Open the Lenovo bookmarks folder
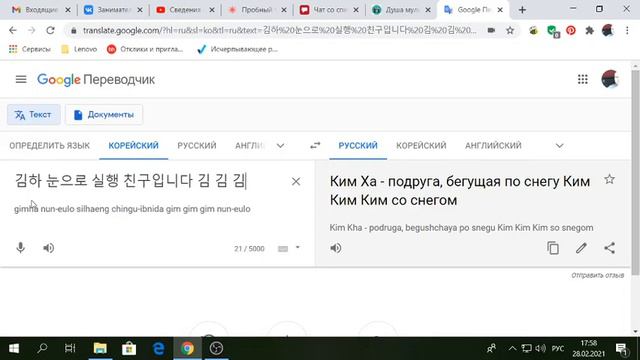 (x=79, y=49)
